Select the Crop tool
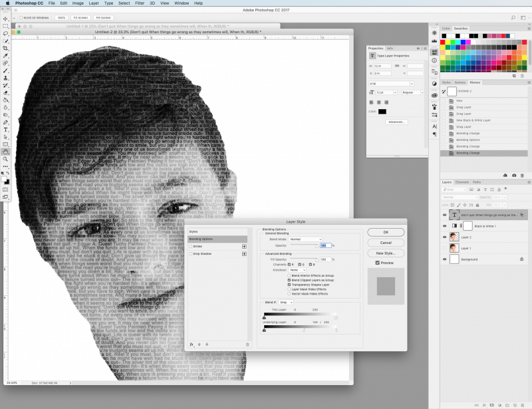This screenshot has width=532, height=409. point(5,49)
